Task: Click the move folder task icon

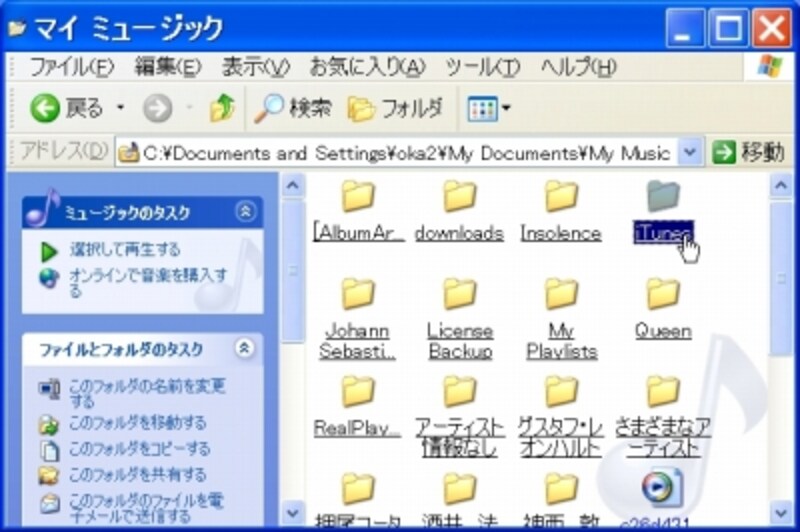Action: pos(49,424)
